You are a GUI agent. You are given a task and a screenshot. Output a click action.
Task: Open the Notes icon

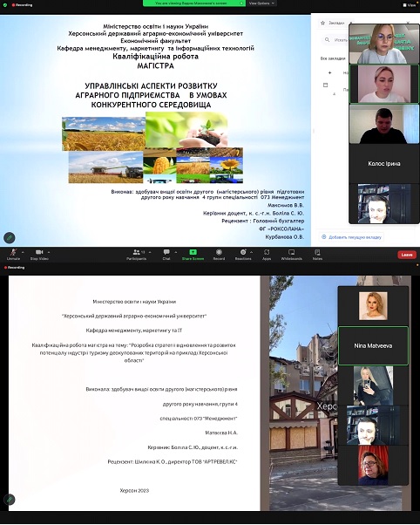click(x=317, y=255)
